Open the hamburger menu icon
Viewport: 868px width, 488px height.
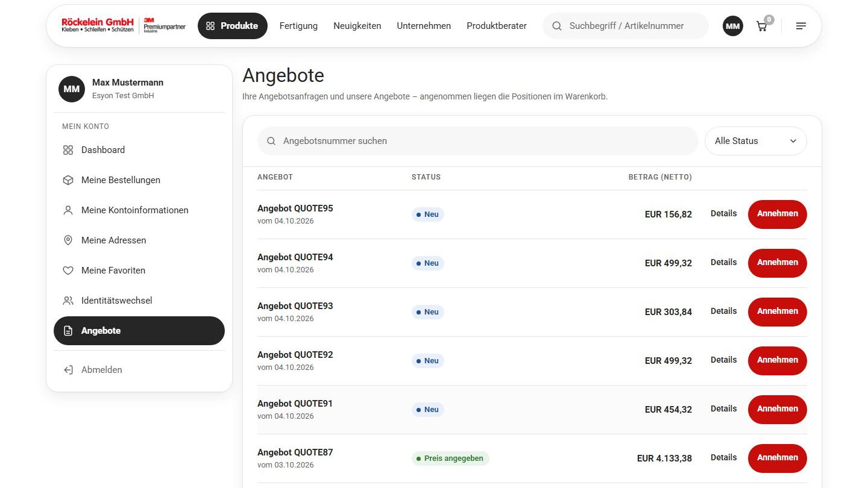coord(801,26)
